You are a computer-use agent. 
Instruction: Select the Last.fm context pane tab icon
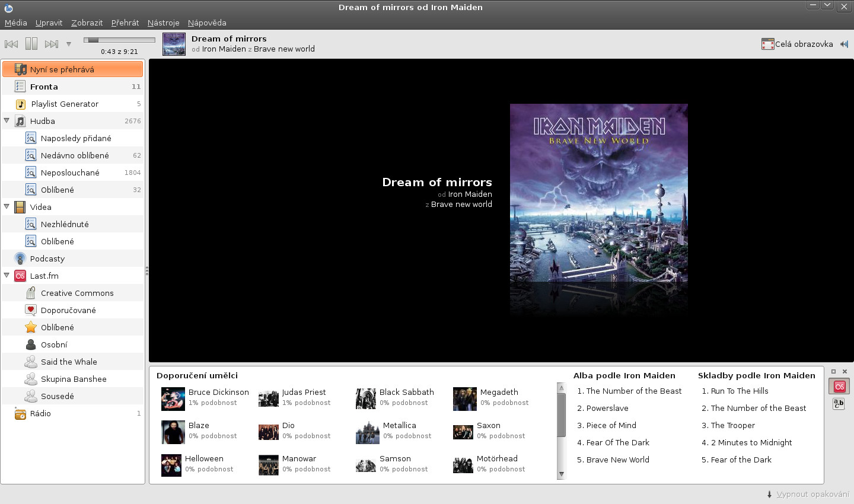[x=839, y=387]
